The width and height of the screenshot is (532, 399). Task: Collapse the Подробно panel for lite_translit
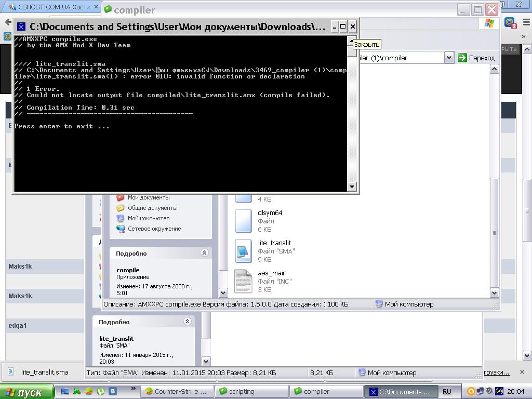pos(187,321)
